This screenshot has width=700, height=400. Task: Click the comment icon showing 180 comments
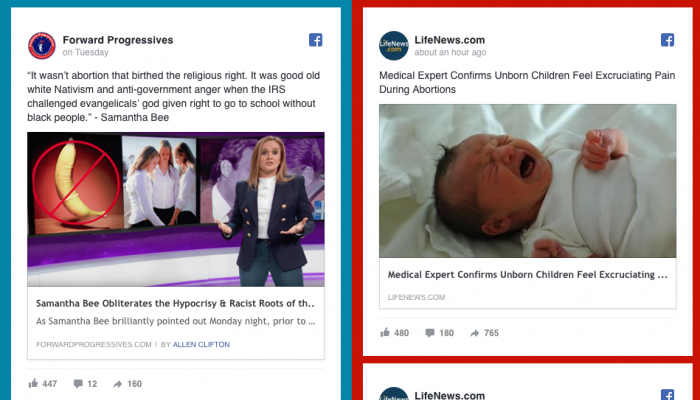pos(429,332)
